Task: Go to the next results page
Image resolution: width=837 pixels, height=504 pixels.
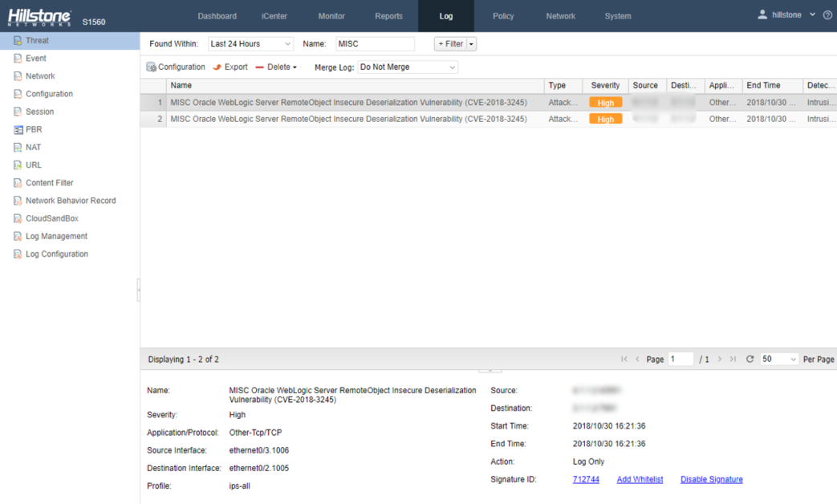Action: coord(720,360)
